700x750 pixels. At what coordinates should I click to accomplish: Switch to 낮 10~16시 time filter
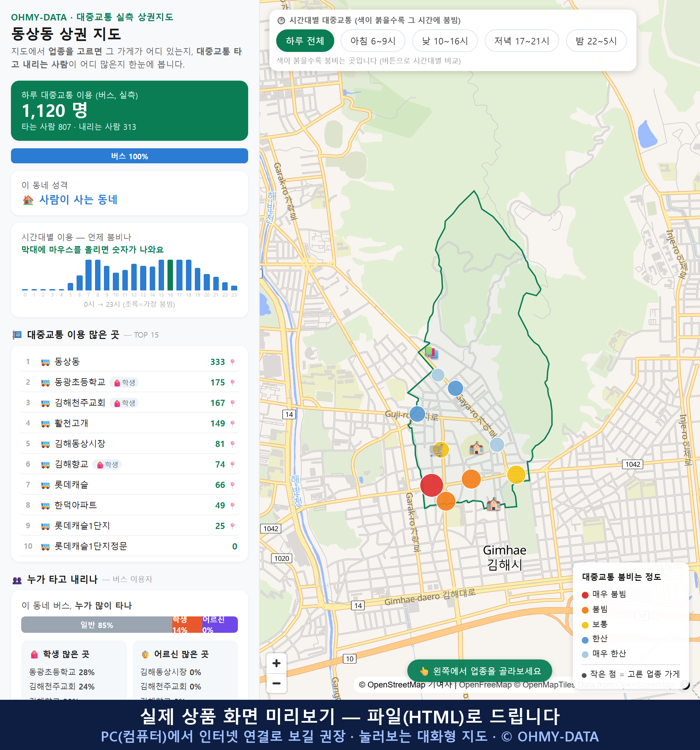[x=445, y=41]
